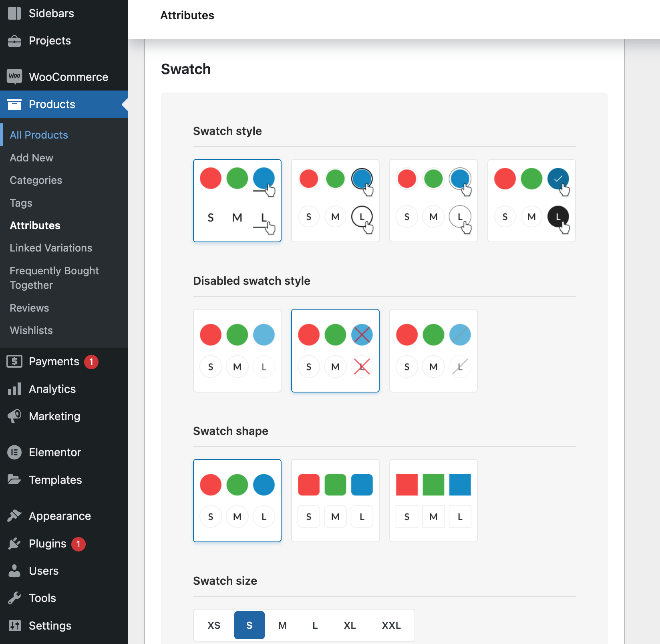Set swatch size to M
The image size is (660, 644).
282,625
